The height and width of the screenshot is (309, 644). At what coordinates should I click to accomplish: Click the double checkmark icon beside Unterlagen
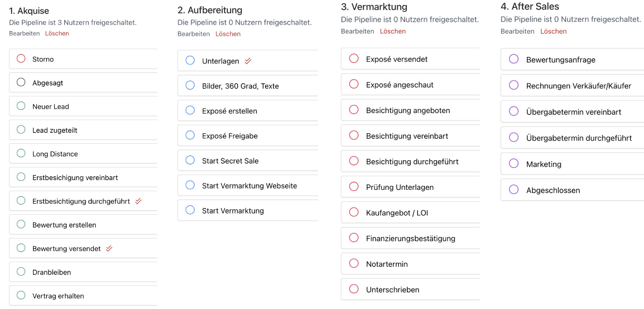248,61
